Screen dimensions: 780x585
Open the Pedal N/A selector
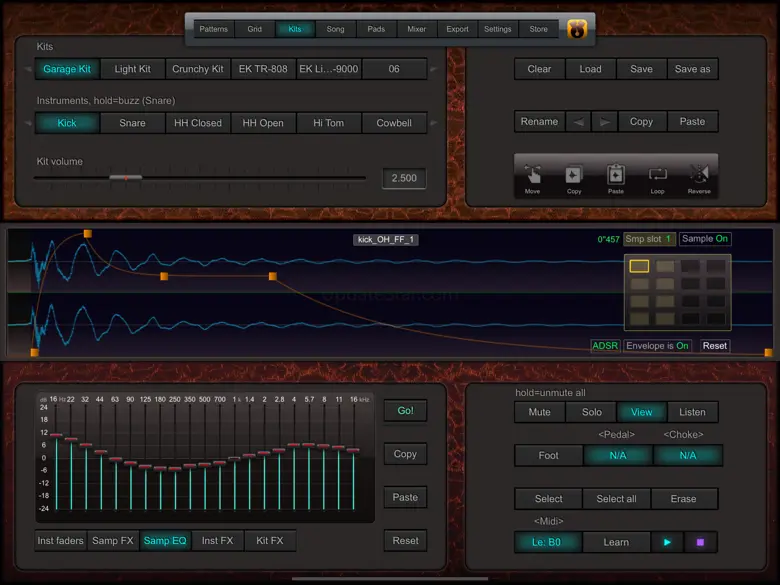coord(618,456)
